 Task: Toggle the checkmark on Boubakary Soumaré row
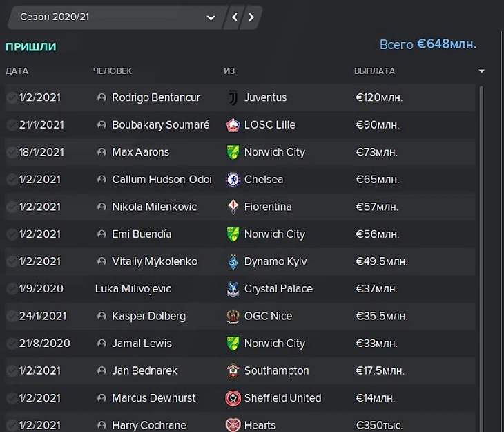(x=12, y=125)
